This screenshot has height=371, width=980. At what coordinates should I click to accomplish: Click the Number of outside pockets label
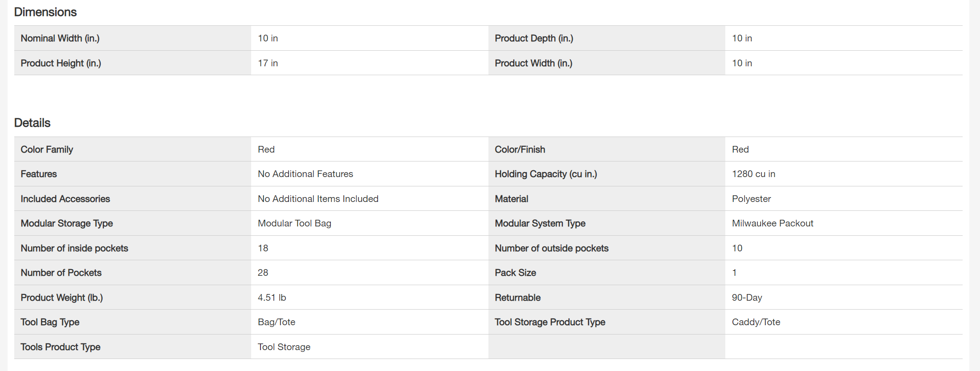[552, 248]
